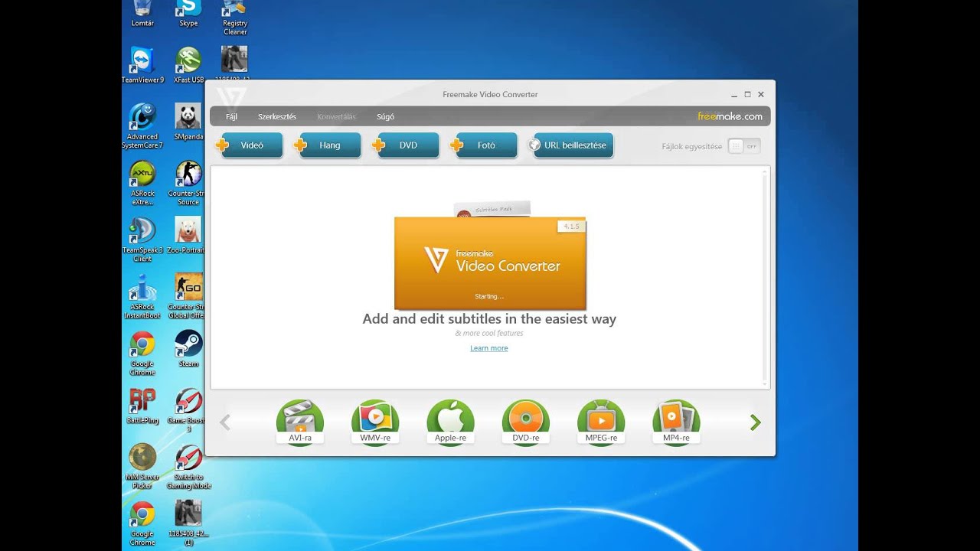Toggle the Fájlok egyesítése switch
This screenshot has height=551, width=980.
743,146
